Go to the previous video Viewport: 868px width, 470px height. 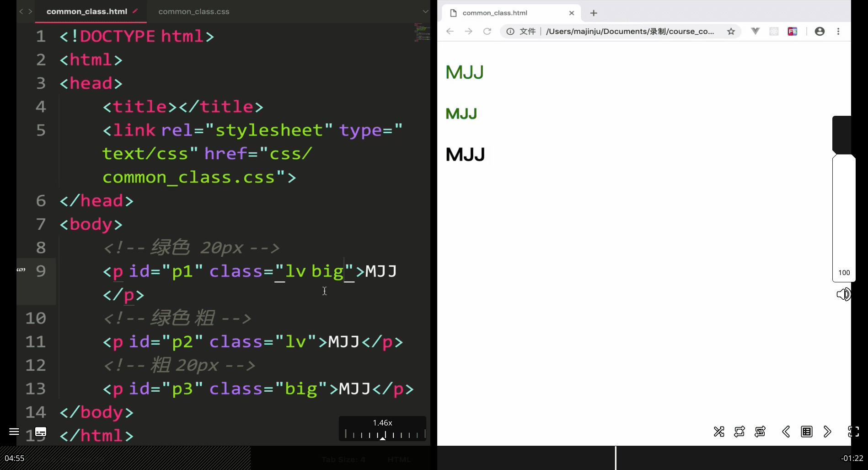tap(786, 432)
